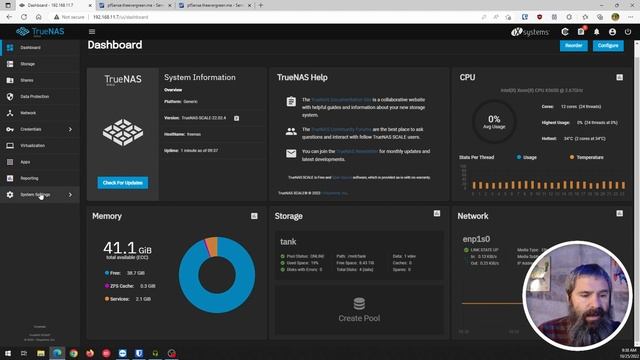Image resolution: width=640 pixels, height=360 pixels.
Task: Open Network reports chart icon
Action: coord(619,213)
